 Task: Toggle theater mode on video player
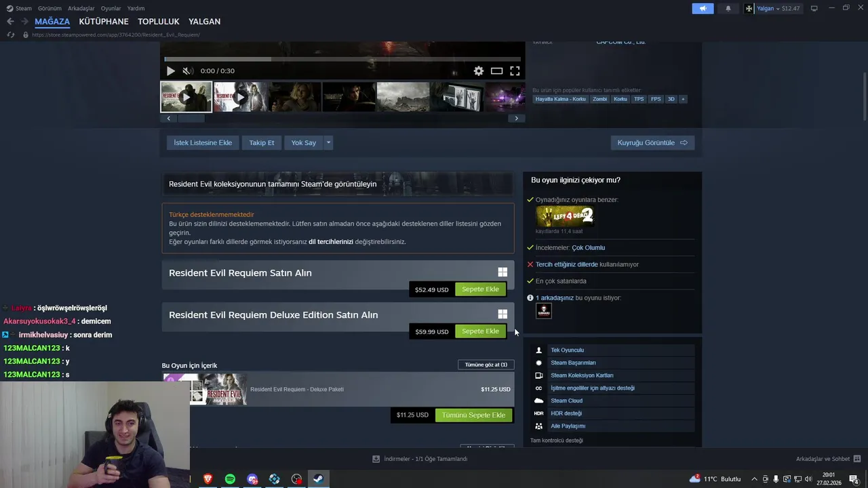pyautogui.click(x=497, y=70)
